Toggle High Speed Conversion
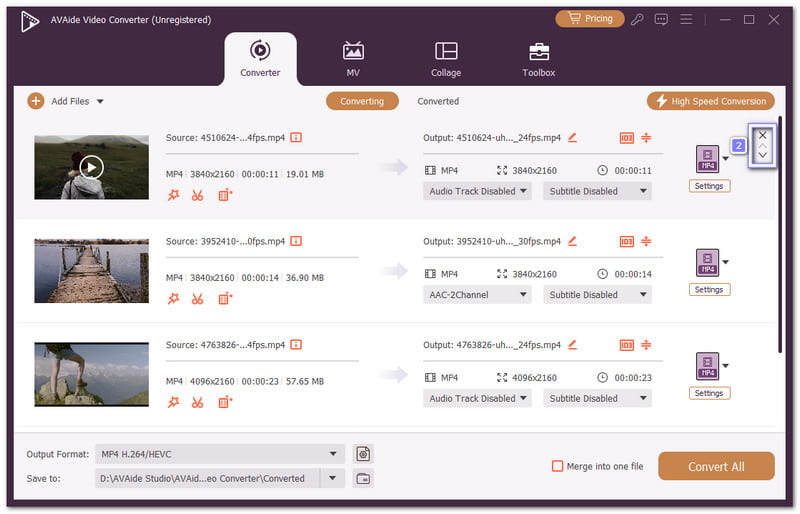800x514 pixels. tap(710, 101)
